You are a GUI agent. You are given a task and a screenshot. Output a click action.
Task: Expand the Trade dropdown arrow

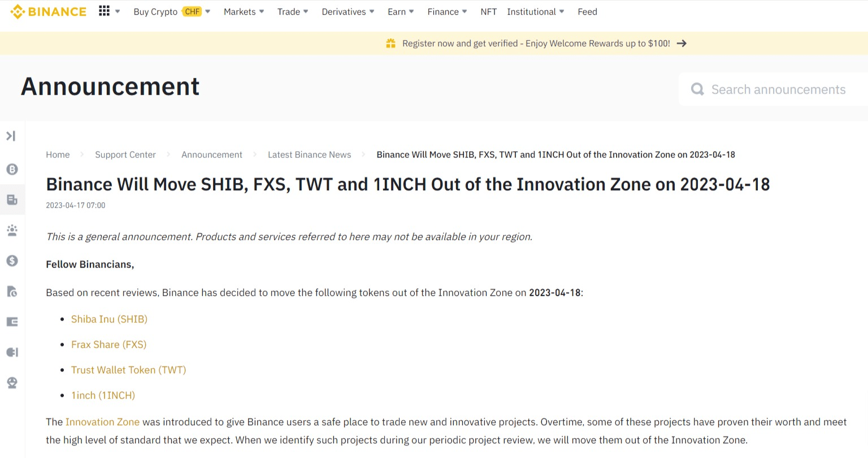306,11
